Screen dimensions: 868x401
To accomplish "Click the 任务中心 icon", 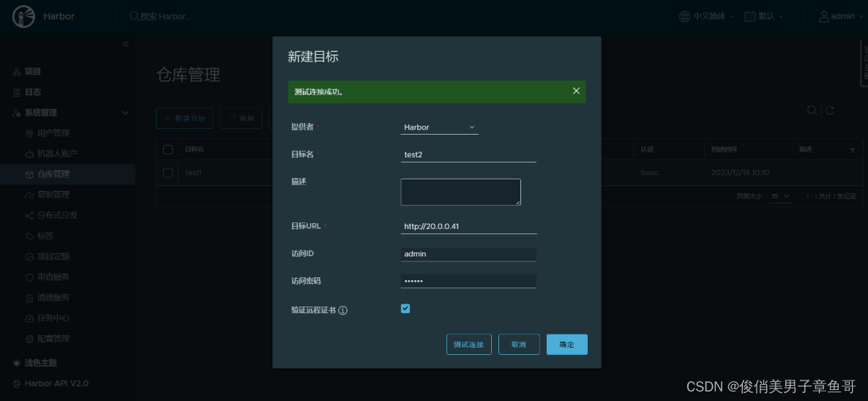I will pos(29,318).
